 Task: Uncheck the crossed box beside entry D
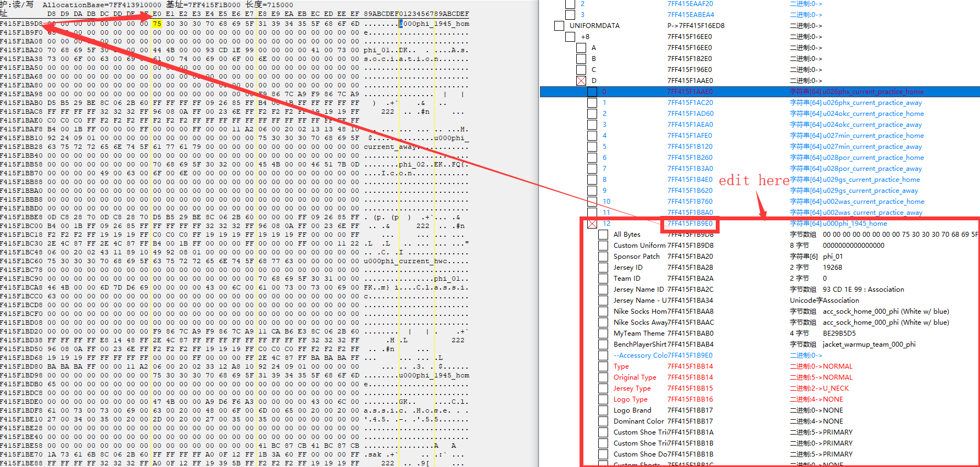pyautogui.click(x=581, y=81)
